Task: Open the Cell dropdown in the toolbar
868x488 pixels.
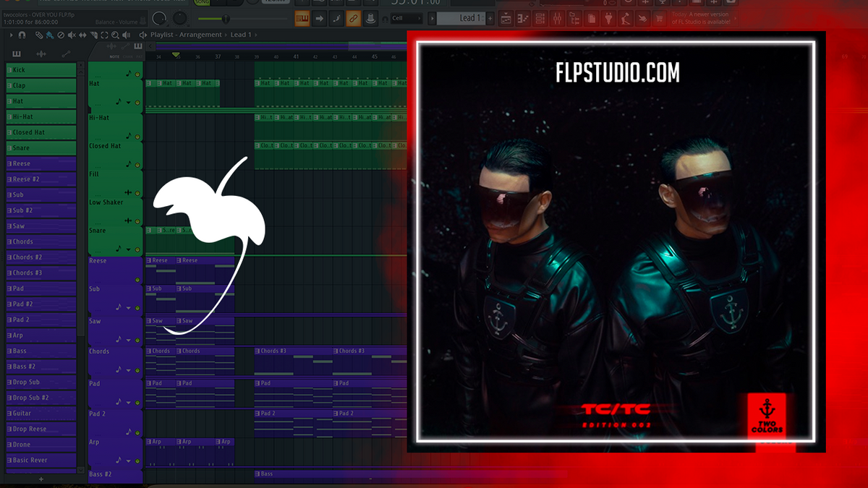Action: 405,19
